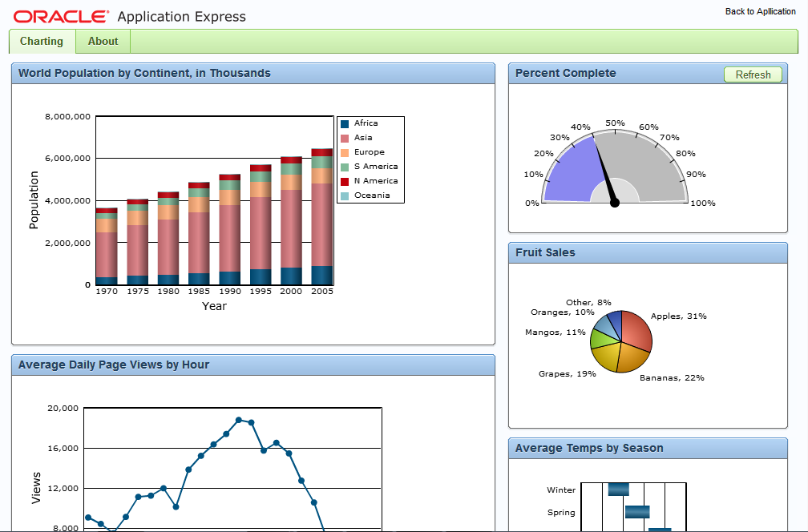Select the Europe legend color swatch

click(x=345, y=152)
